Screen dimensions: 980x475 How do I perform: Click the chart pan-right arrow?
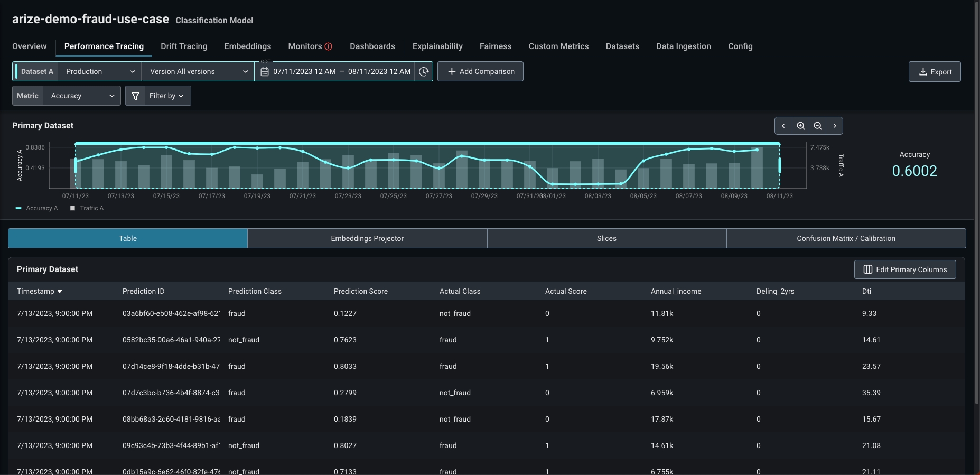coord(835,126)
